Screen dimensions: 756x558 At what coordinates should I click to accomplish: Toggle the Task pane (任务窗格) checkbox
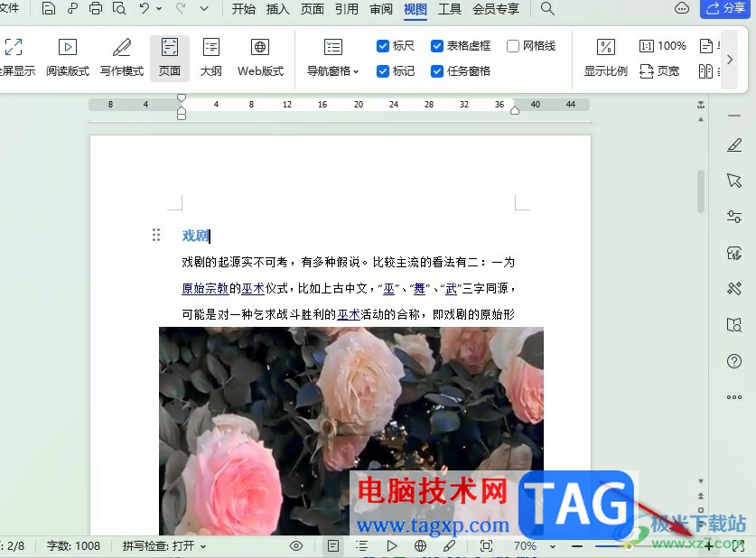click(436, 71)
